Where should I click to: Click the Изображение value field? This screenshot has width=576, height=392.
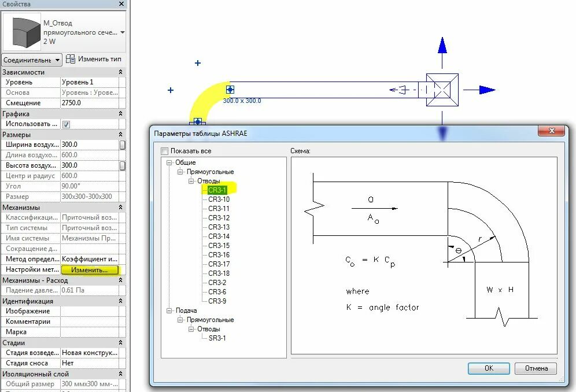pyautogui.click(x=89, y=311)
